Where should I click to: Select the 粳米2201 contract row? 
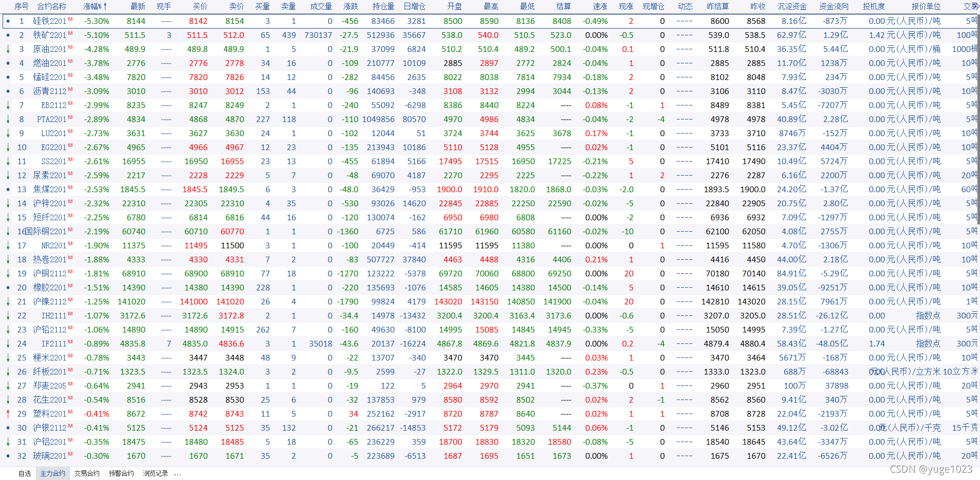(x=490, y=358)
